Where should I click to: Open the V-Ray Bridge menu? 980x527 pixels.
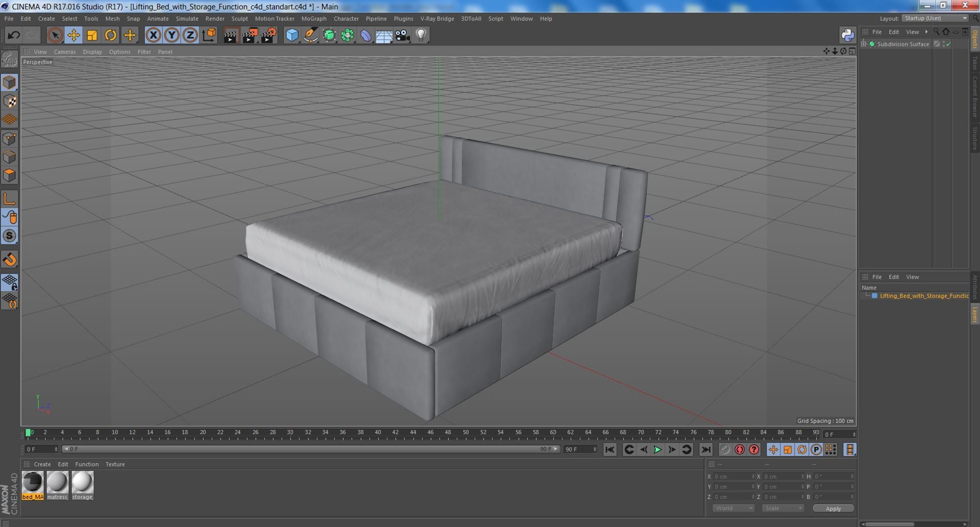[437, 18]
